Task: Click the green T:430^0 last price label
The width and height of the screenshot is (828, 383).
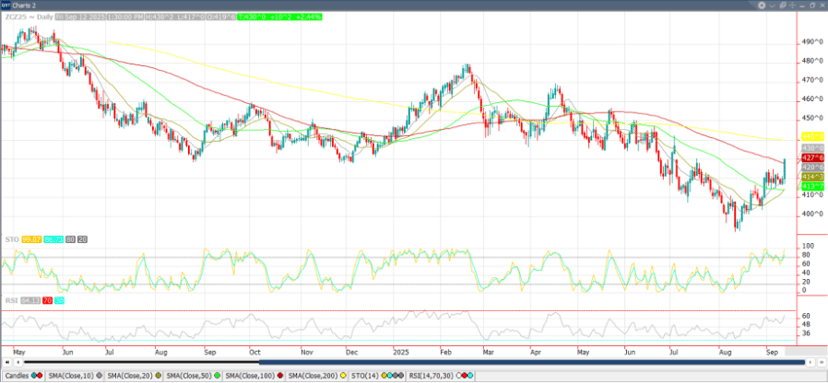Action: (x=279, y=17)
